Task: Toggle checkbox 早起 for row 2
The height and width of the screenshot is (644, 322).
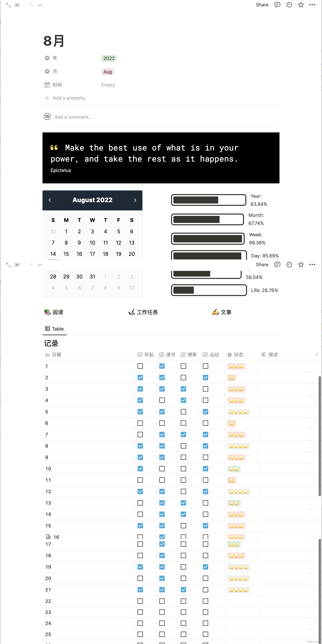Action: click(x=140, y=377)
